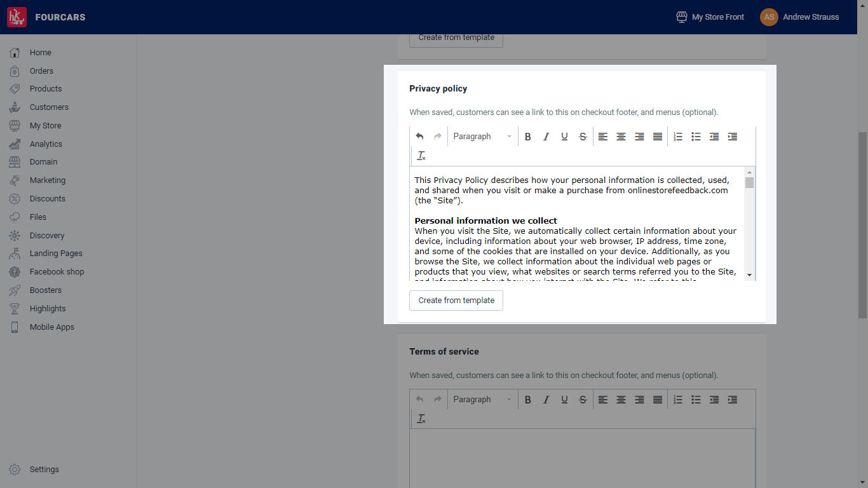868x488 pixels.
Task: Justify text in Privacy policy editor
Action: pos(658,137)
